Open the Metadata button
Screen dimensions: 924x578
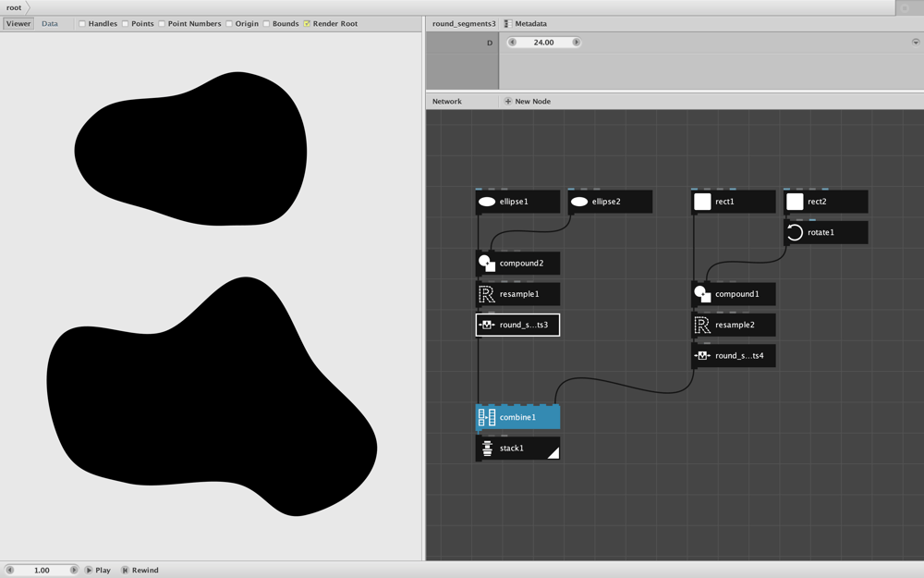[526, 24]
